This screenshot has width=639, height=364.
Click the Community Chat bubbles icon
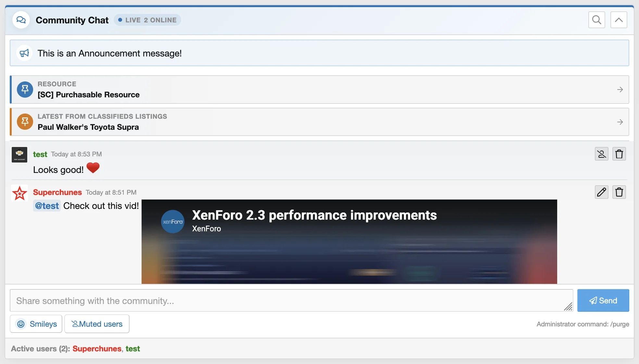pos(21,20)
